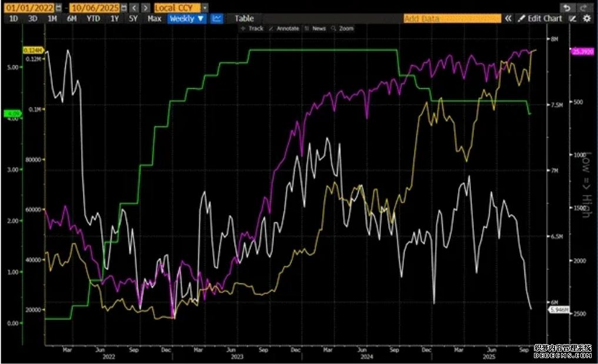Click the 8M label on right axis

(554, 39)
